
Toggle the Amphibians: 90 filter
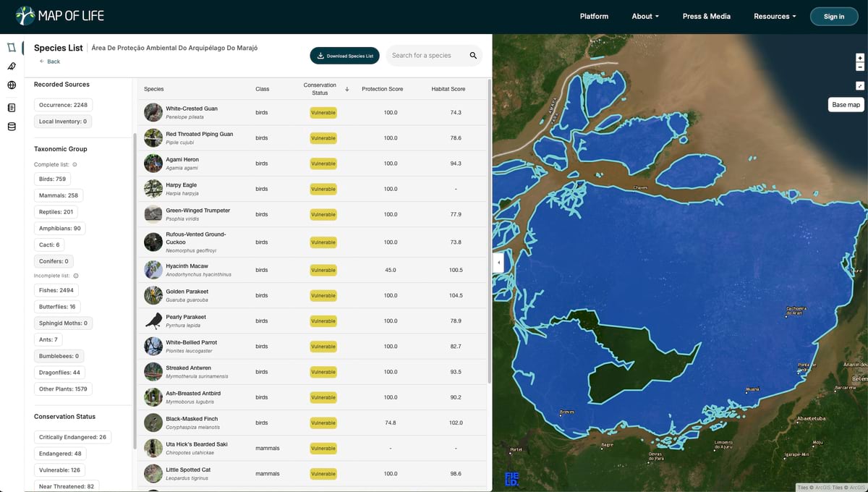tap(59, 229)
